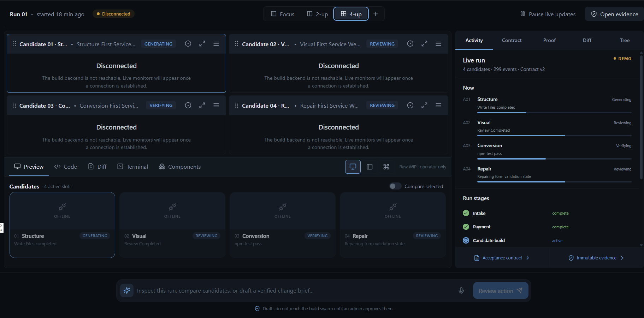The height and width of the screenshot is (318, 644).
Task: Switch to Diff tab in bottom panel
Action: tap(97, 167)
